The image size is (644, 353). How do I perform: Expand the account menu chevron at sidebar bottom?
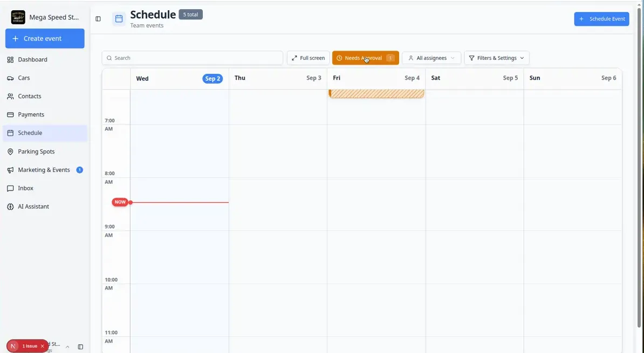[67, 347]
